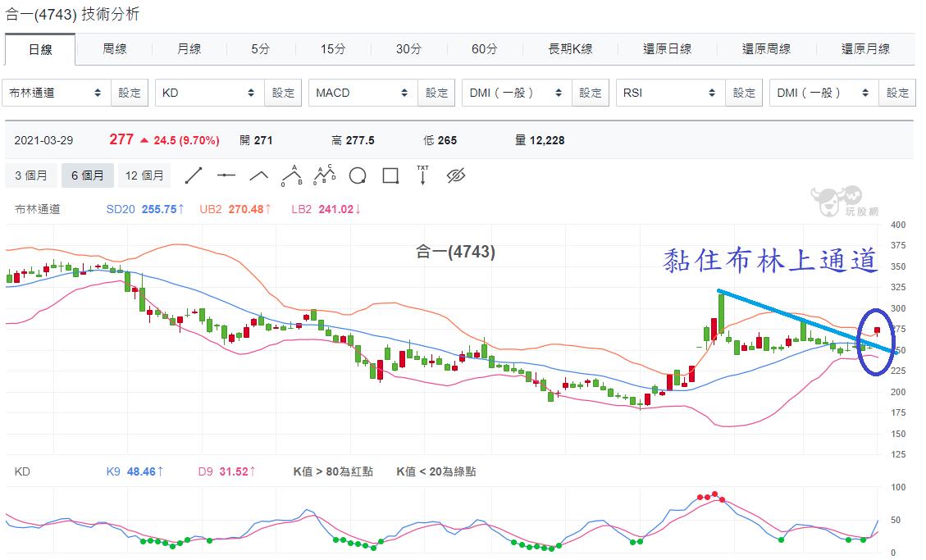
Task: Click the 開 271 open price
Action: (x=256, y=140)
